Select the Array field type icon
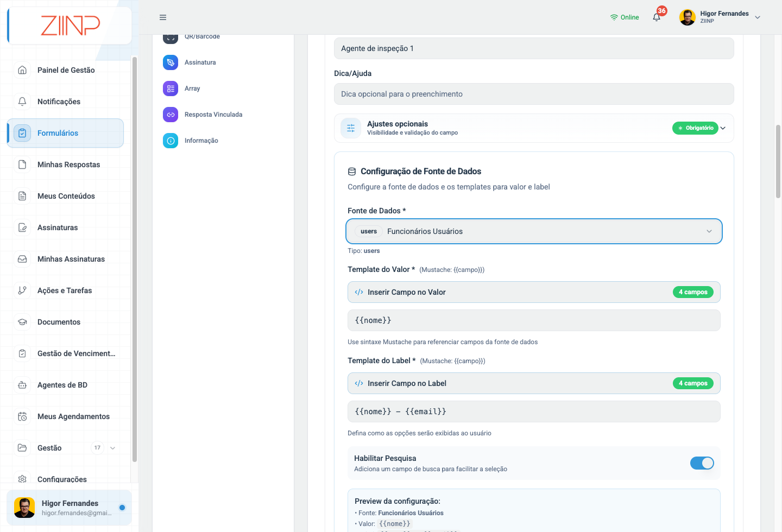782x532 pixels. point(171,88)
